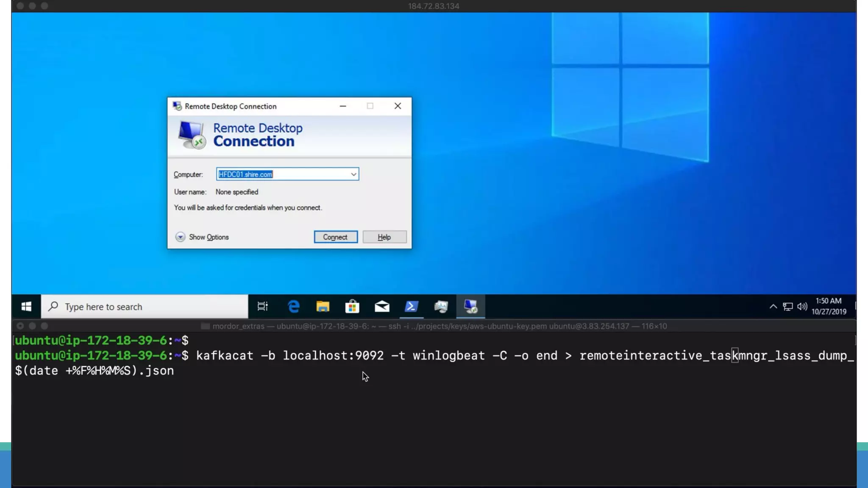Click the 184.72.83.134 window title
Image resolution: width=868 pixels, height=488 pixels.
pyautogui.click(x=434, y=6)
